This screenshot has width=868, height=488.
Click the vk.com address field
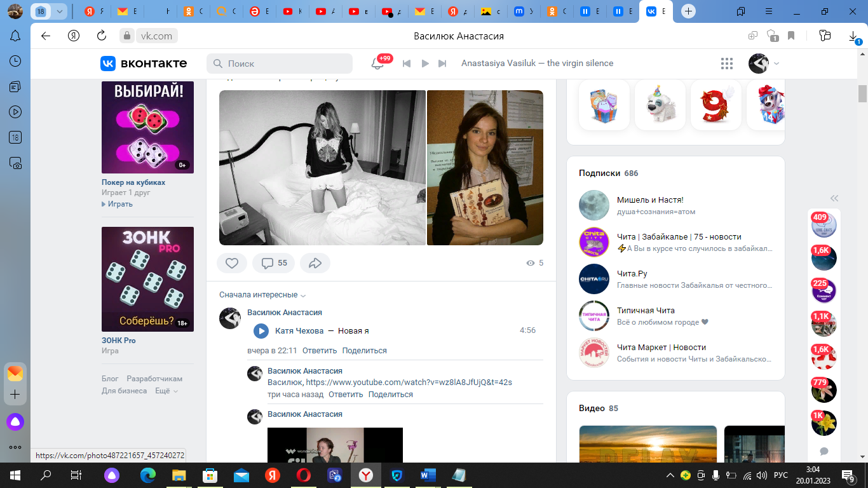click(156, 36)
